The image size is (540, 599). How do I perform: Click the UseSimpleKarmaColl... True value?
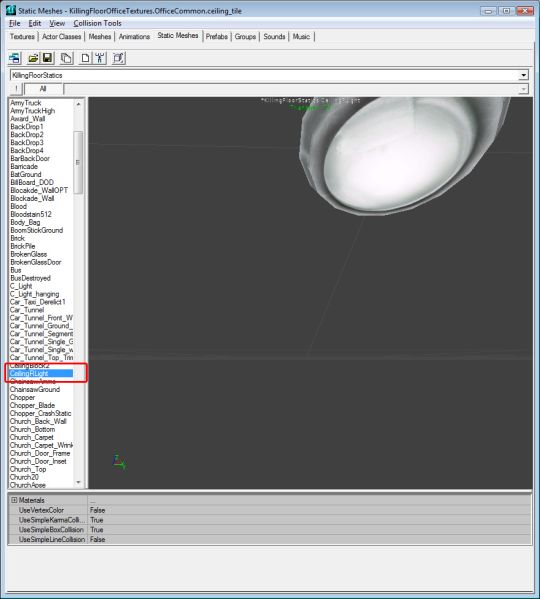97,520
